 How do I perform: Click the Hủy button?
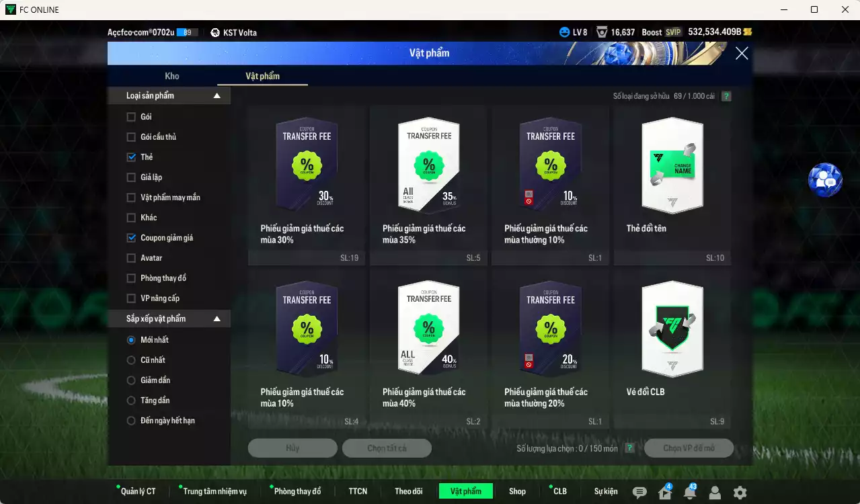(x=292, y=448)
